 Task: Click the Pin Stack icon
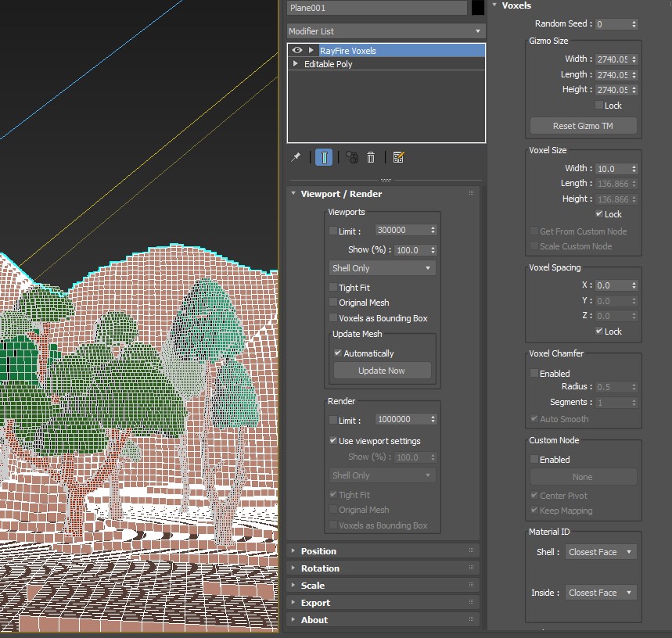click(x=296, y=157)
